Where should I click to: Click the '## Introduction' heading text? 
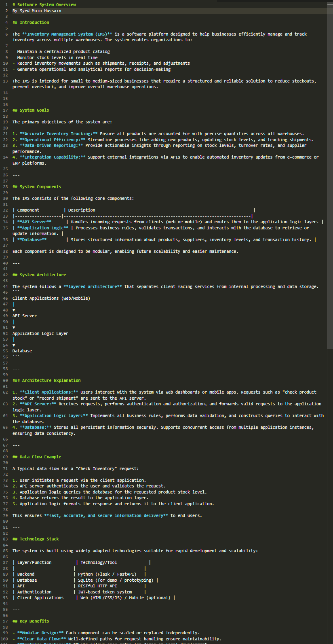tap(31, 22)
